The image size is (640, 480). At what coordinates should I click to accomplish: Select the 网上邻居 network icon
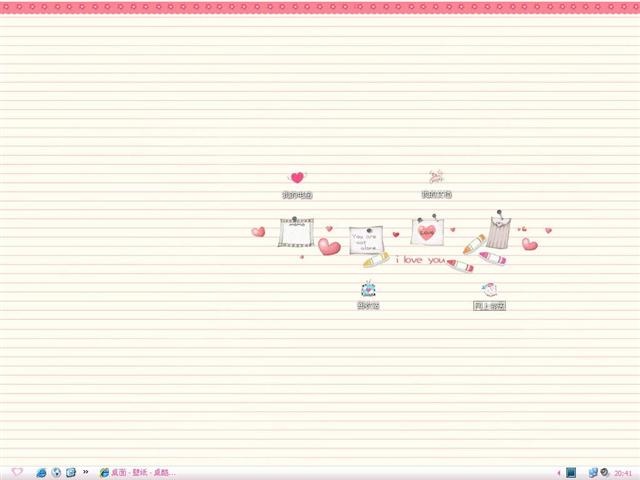[489, 289]
